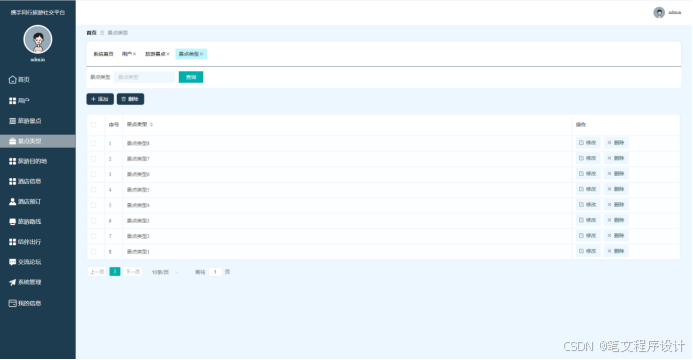Screen dimensions: 693x360
Task: Check the checkbox for row number 6
Action: click(x=93, y=220)
